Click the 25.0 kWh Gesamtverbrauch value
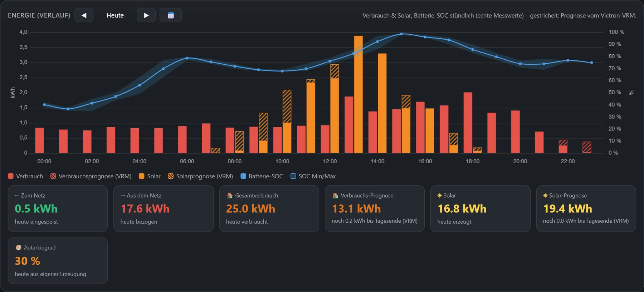The width and height of the screenshot is (644, 292). 250,209
